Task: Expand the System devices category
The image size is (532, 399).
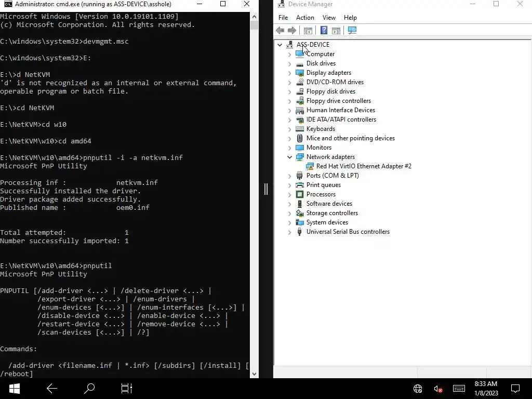Action: (x=289, y=222)
